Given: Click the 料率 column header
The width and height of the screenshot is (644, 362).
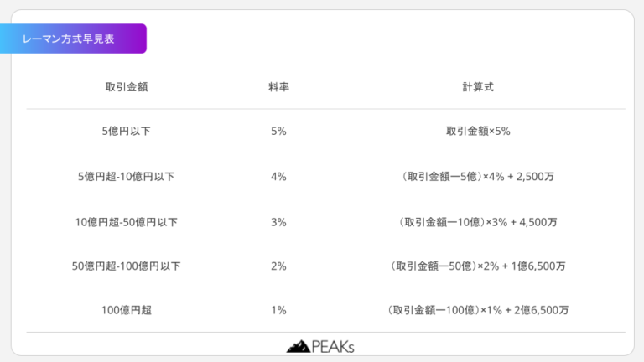Looking at the screenshot, I should pos(278,86).
